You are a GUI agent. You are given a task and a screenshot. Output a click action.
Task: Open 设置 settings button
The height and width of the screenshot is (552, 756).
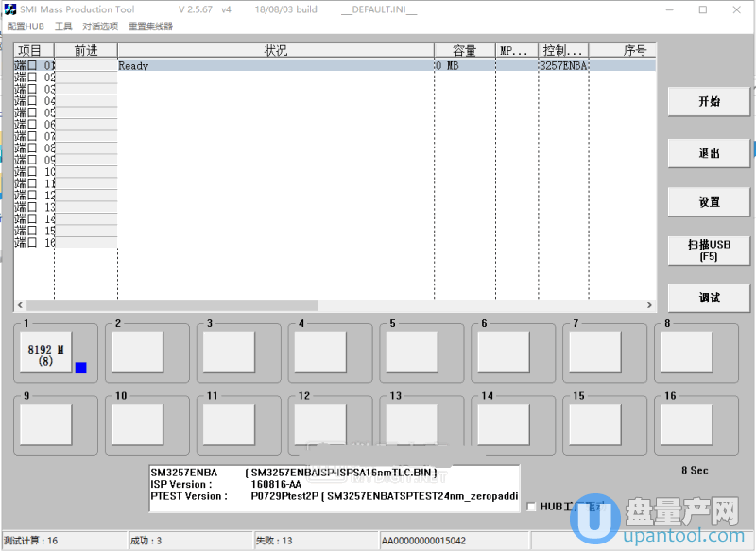[x=709, y=201]
